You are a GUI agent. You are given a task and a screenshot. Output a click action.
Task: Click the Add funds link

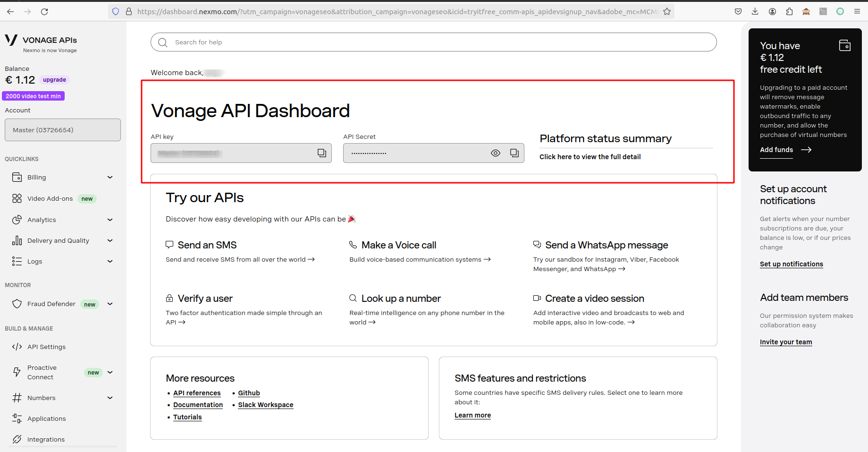[776, 150]
